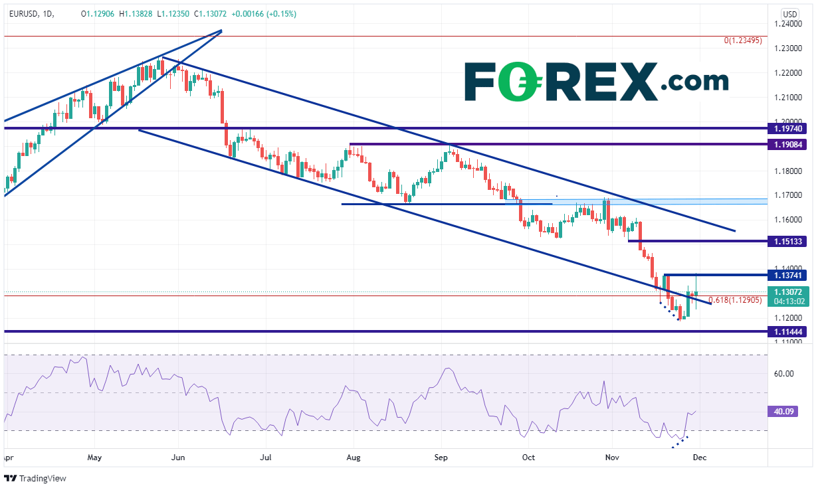Select the 1.13741 resistance price label
Viewport: 822px width, 504px height.
[x=785, y=275]
